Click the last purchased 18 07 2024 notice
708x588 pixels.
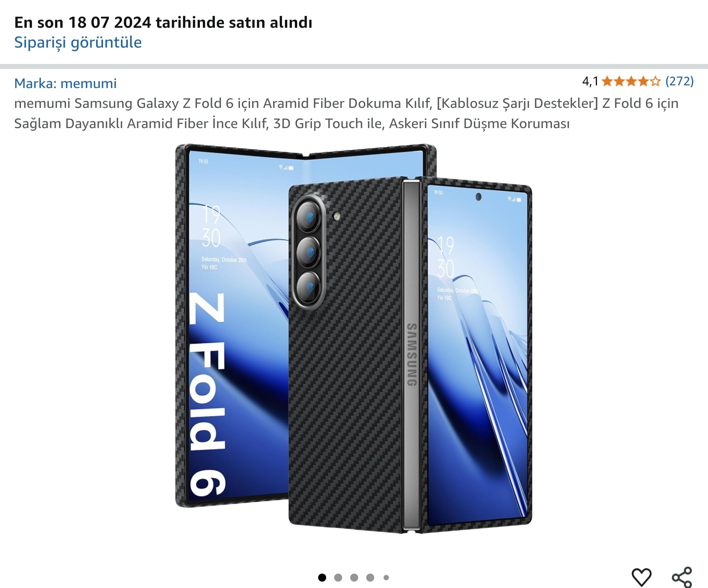(163, 22)
